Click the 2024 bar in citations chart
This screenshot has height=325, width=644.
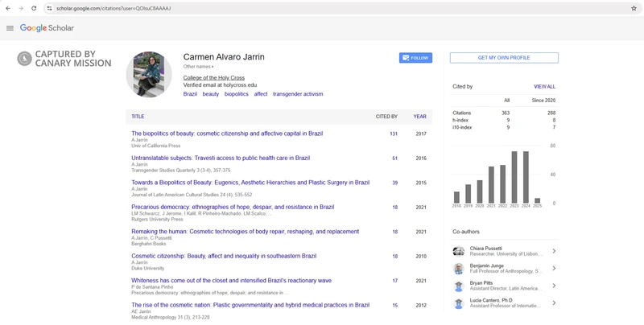(526, 177)
